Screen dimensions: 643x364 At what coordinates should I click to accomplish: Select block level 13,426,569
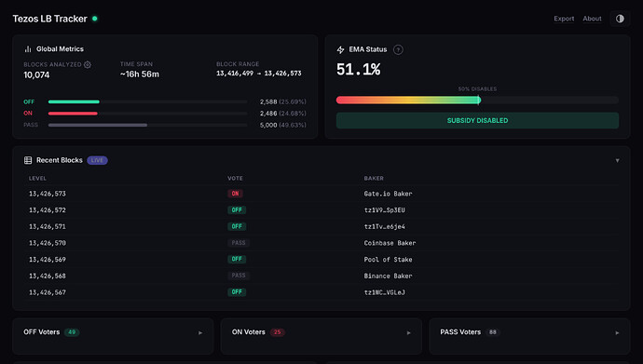coord(48,259)
